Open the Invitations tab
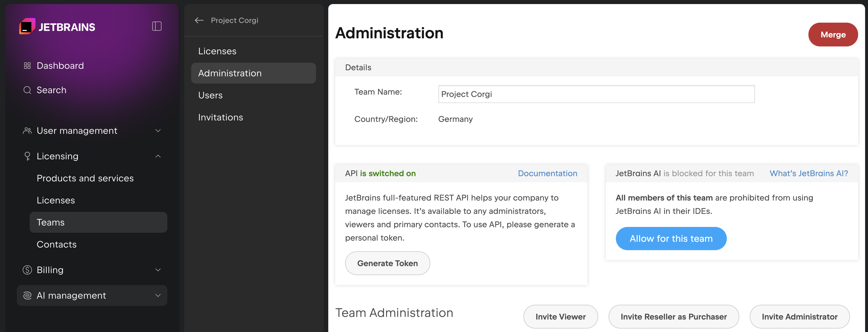Viewport: 868px width, 332px height. click(x=220, y=117)
